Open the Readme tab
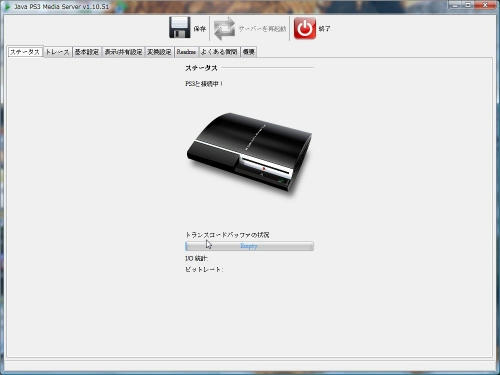 (186, 52)
